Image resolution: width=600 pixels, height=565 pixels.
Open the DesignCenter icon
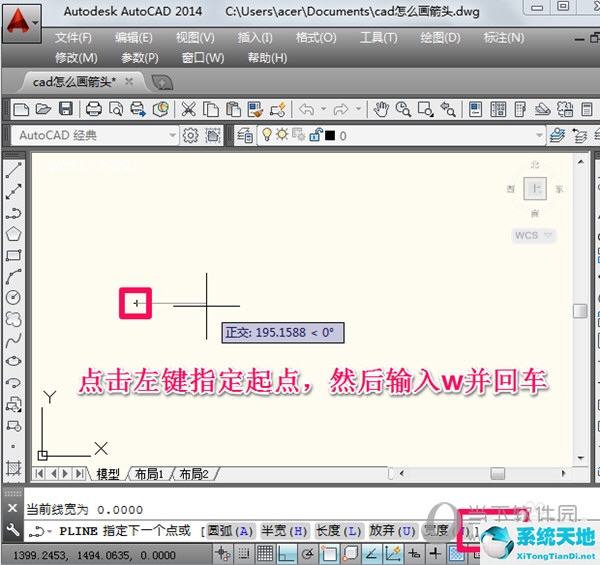click(498, 109)
